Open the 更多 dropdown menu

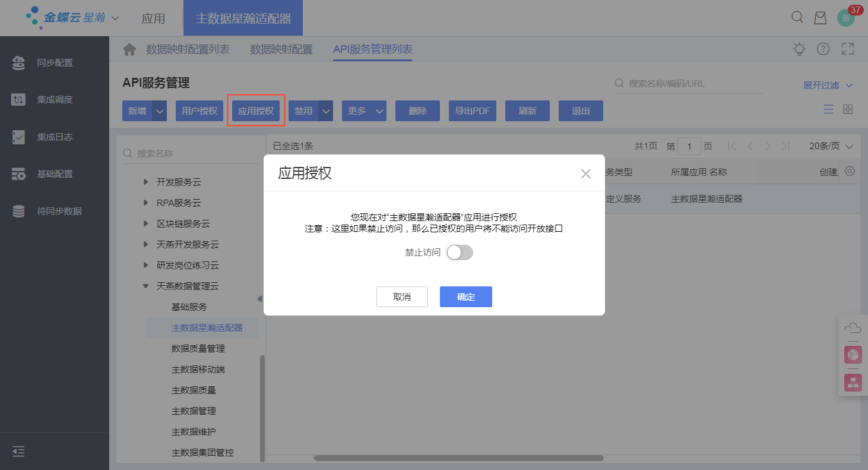tap(364, 111)
